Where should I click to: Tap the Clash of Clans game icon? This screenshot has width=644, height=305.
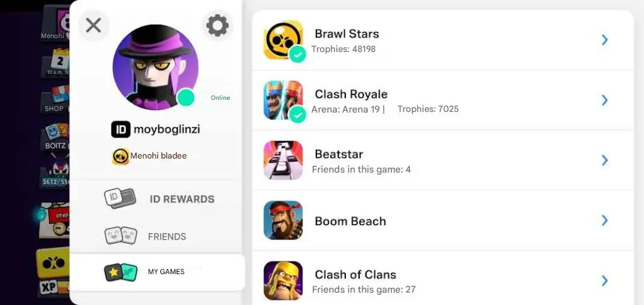(284, 280)
